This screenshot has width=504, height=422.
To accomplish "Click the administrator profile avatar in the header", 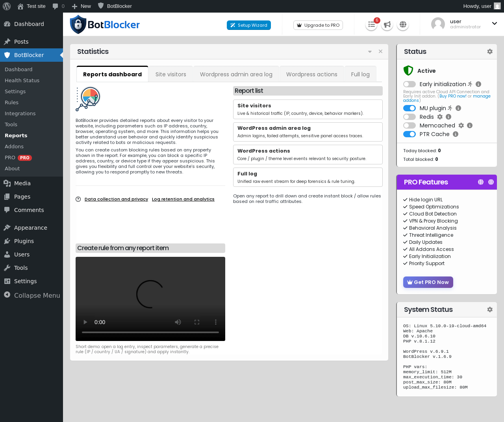I will click(438, 24).
